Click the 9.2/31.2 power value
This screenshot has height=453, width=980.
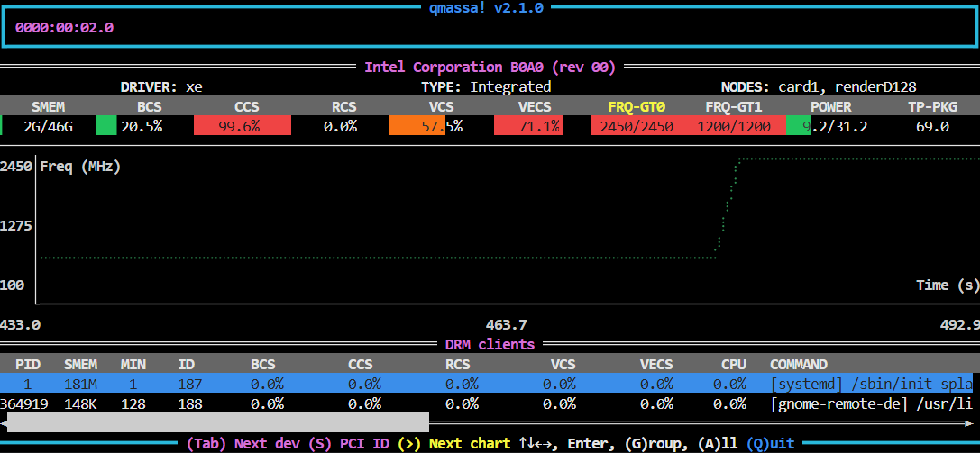point(835,127)
